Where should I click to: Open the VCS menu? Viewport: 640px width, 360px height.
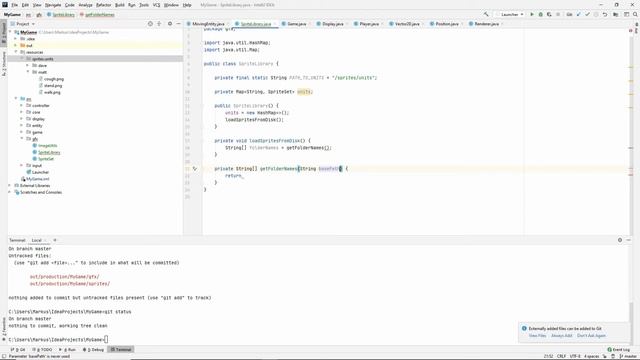point(156,5)
